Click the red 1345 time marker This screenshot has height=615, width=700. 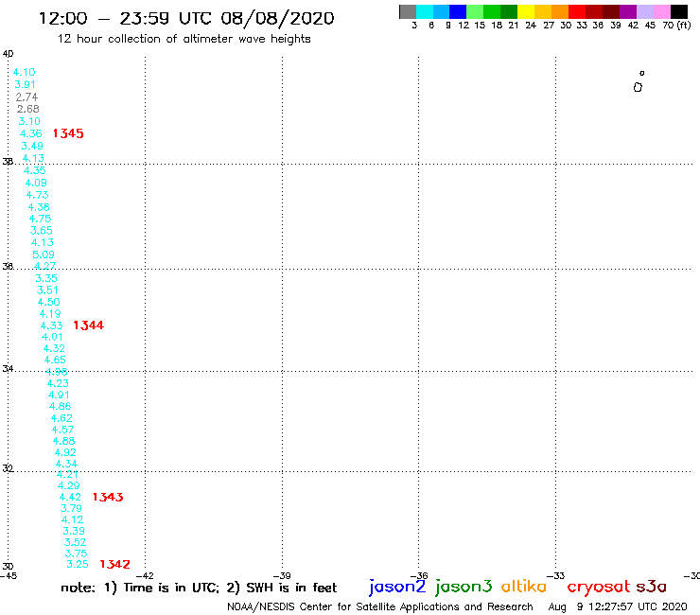[x=68, y=133]
